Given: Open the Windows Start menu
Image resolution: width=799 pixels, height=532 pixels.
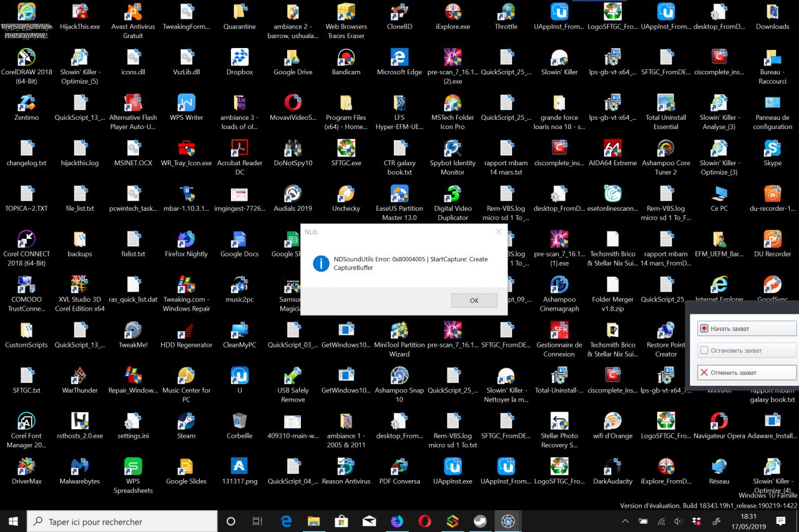Looking at the screenshot, I should click(14, 521).
